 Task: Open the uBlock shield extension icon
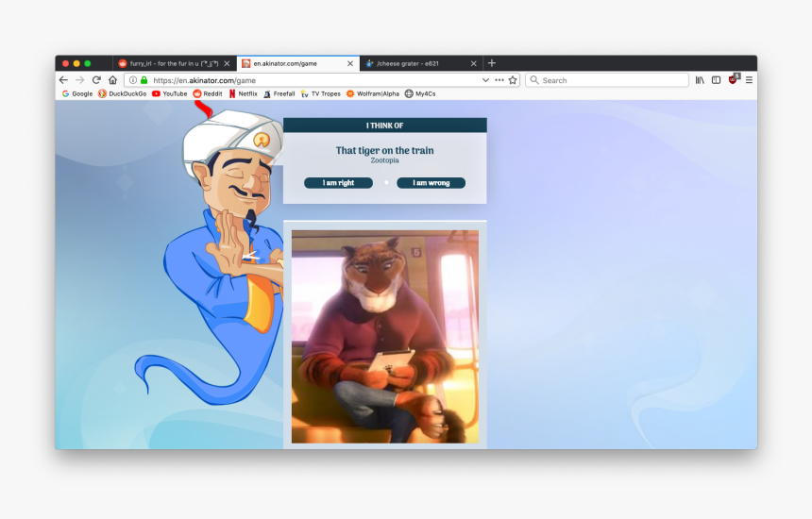click(x=734, y=79)
